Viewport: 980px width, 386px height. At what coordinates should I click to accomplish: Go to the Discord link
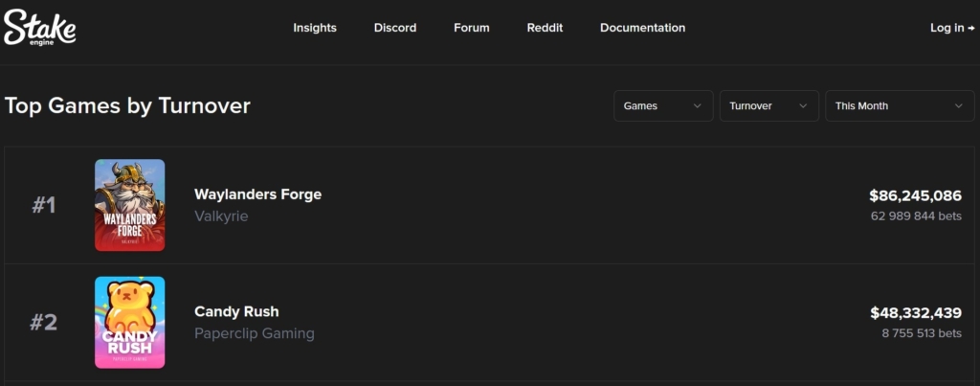pyautogui.click(x=395, y=28)
